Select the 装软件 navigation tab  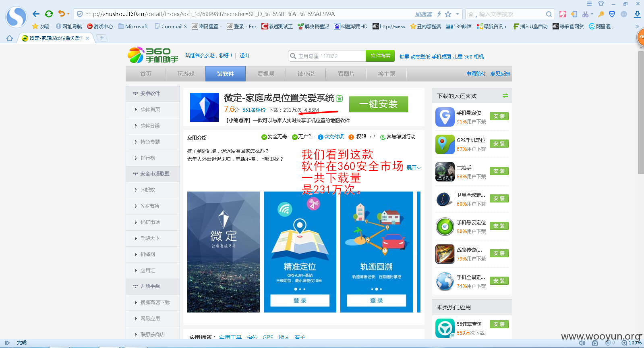pyautogui.click(x=226, y=74)
